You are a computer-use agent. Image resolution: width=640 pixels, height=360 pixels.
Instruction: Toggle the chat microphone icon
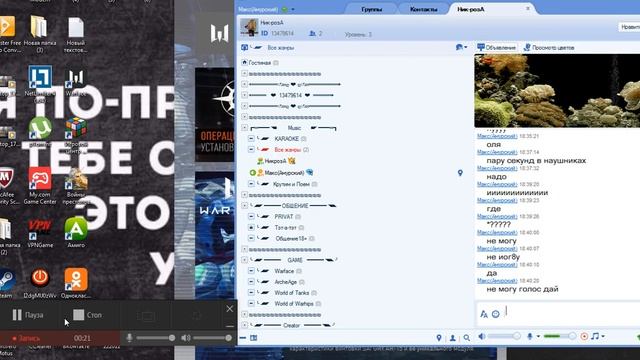[x=529, y=336]
